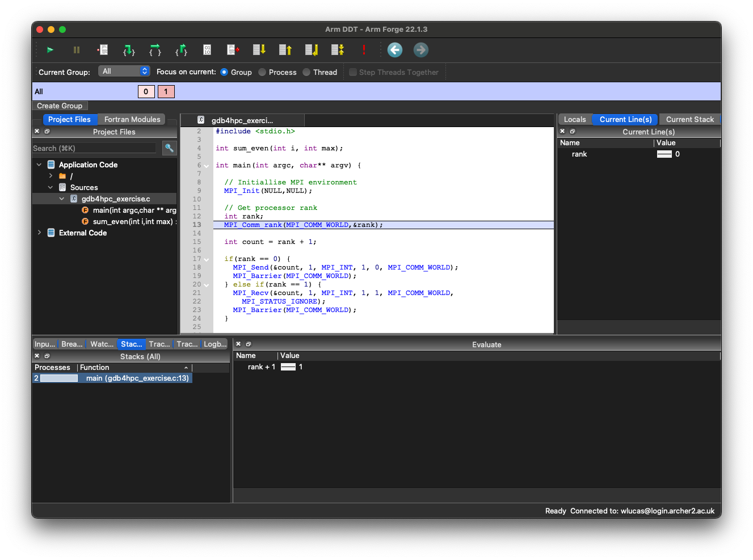Close the Evaluate panel
This screenshot has width=753, height=560.
[x=238, y=344]
